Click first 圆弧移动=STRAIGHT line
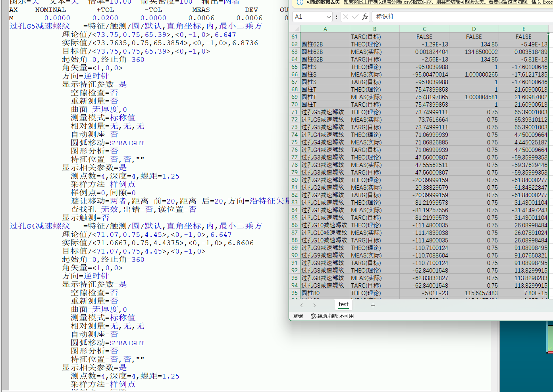Screen dimensions: 553x392 (x=108, y=143)
